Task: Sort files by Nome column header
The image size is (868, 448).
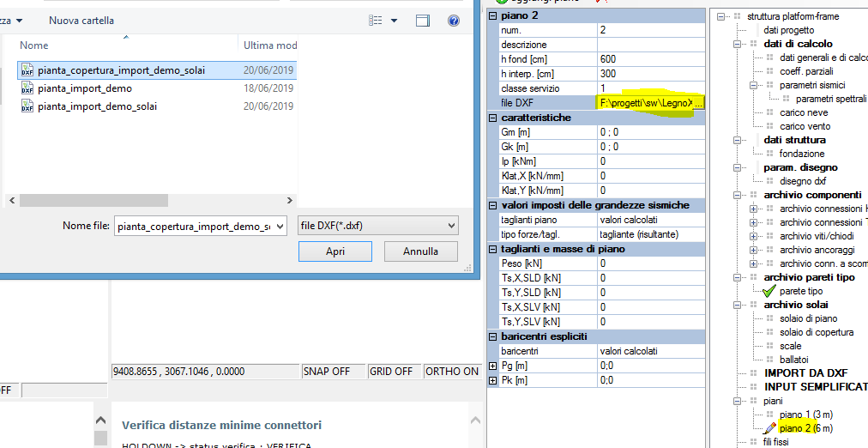Action: point(34,45)
